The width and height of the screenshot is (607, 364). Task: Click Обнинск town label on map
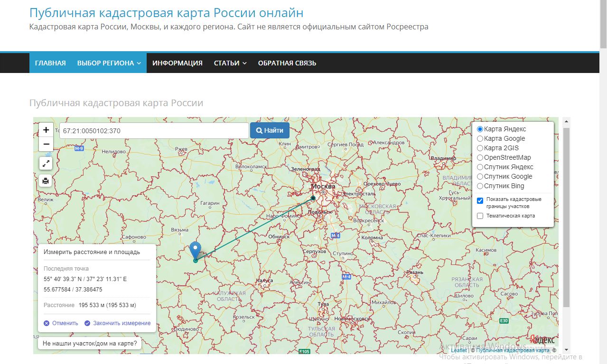tap(279, 236)
